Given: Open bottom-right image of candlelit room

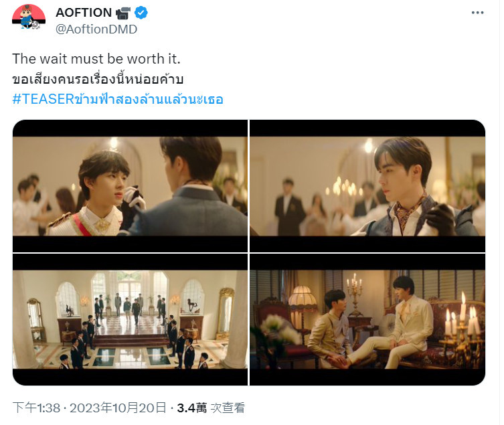Looking at the screenshot, I should pos(367,319).
